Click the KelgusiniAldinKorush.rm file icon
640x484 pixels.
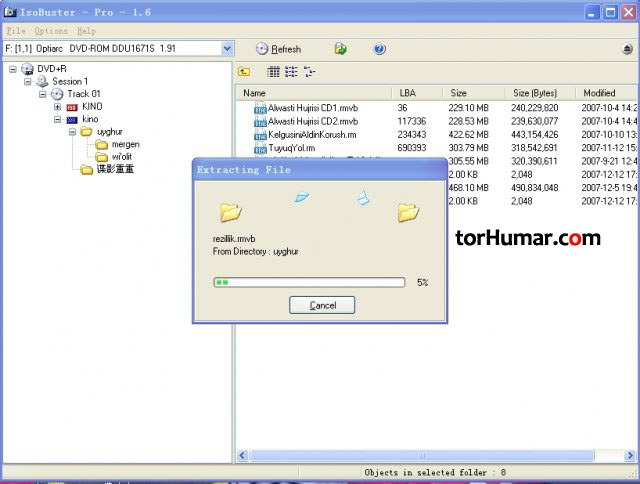coord(260,135)
